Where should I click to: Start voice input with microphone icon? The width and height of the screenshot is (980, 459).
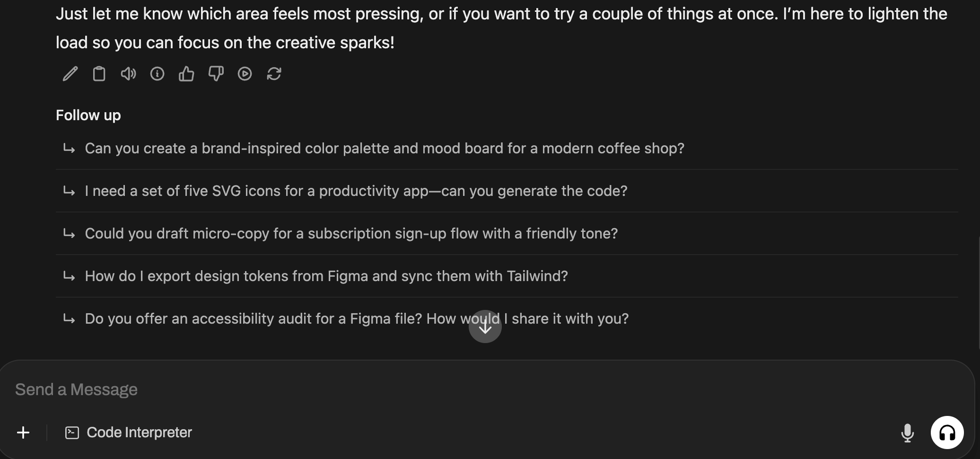(x=907, y=433)
